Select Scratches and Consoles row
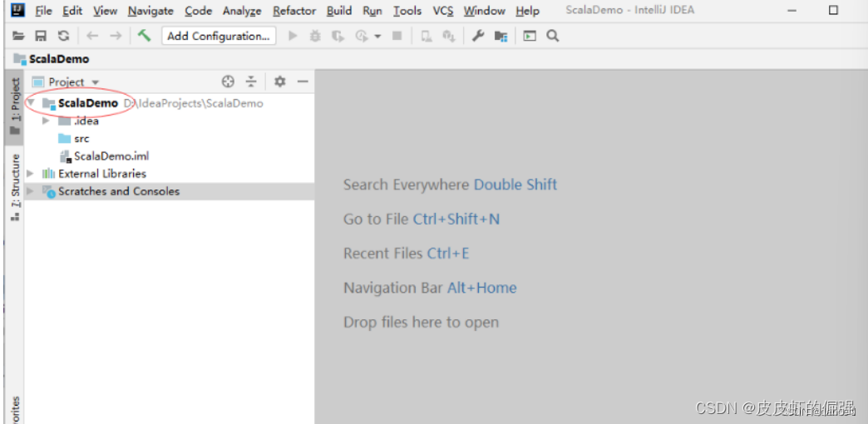 tap(170, 191)
